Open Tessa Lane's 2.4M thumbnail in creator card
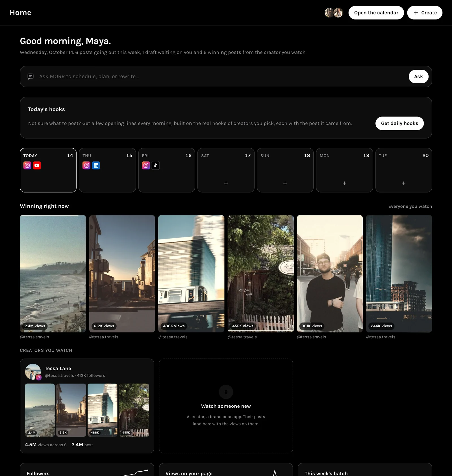452x476 pixels. (40, 410)
